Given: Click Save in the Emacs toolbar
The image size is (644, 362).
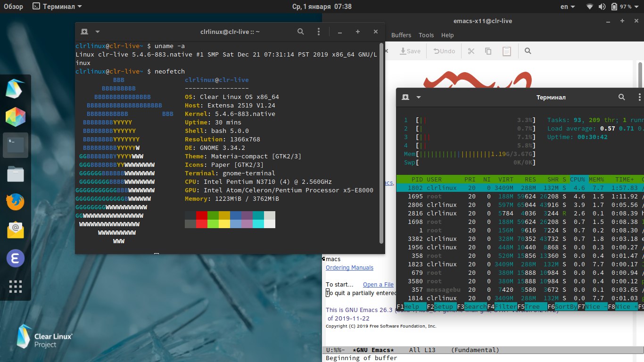Looking at the screenshot, I should [410, 51].
